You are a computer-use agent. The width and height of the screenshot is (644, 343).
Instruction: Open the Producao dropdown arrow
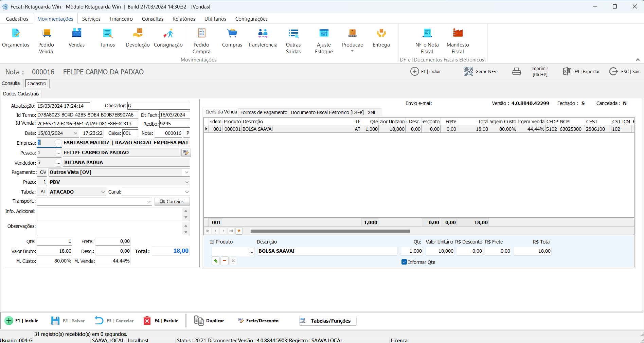click(352, 51)
